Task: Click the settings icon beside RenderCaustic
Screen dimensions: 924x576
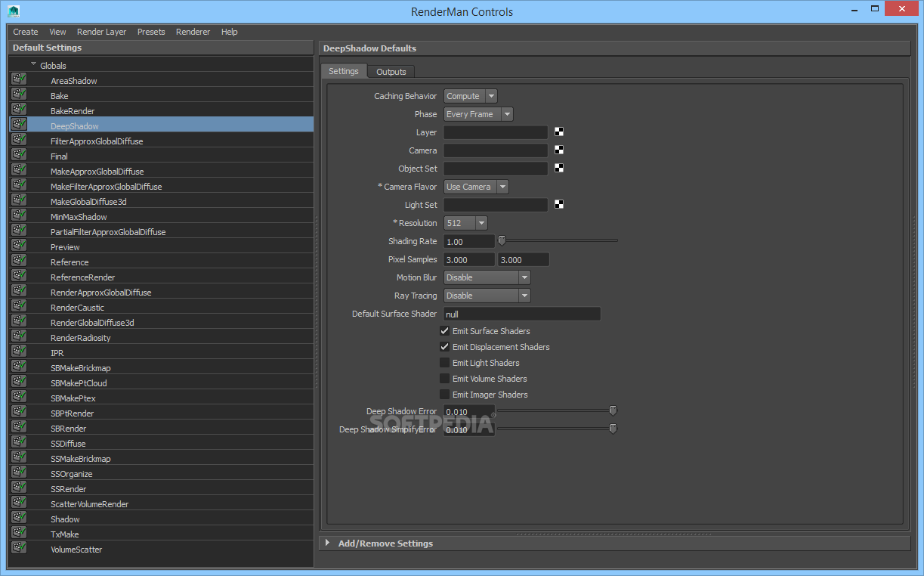Action: (19, 306)
